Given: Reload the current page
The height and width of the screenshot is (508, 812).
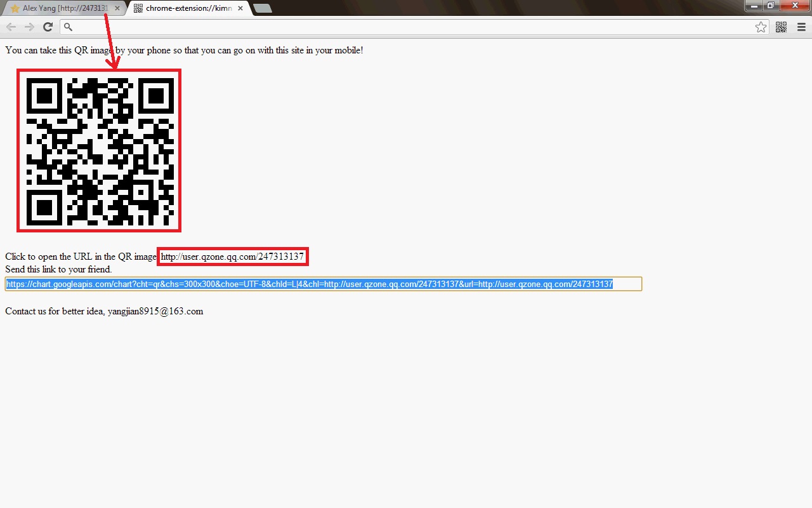Looking at the screenshot, I should click(x=48, y=27).
